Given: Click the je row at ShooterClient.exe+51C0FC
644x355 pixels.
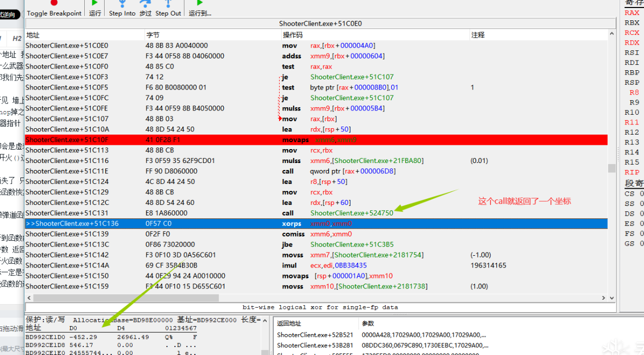Looking at the screenshot, I should (x=316, y=98).
